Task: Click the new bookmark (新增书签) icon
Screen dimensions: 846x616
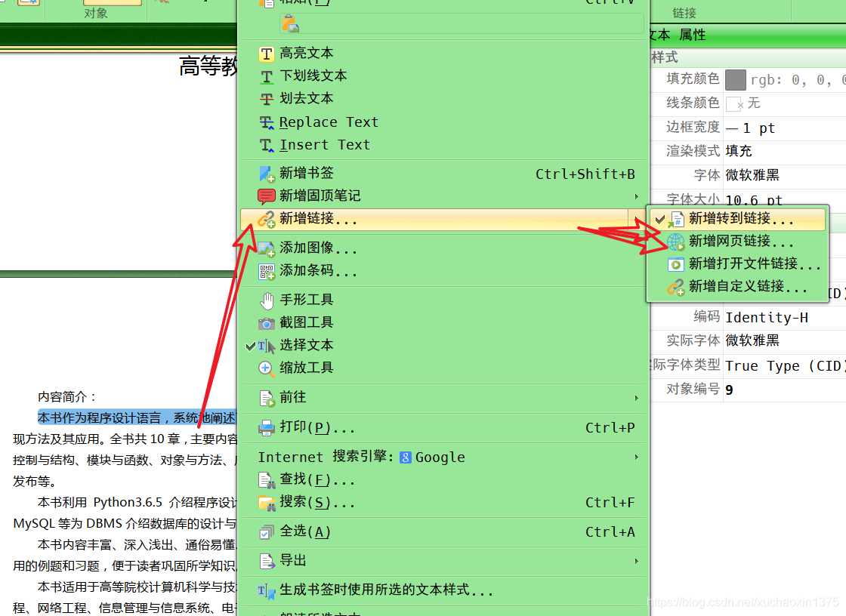Action: (267, 174)
